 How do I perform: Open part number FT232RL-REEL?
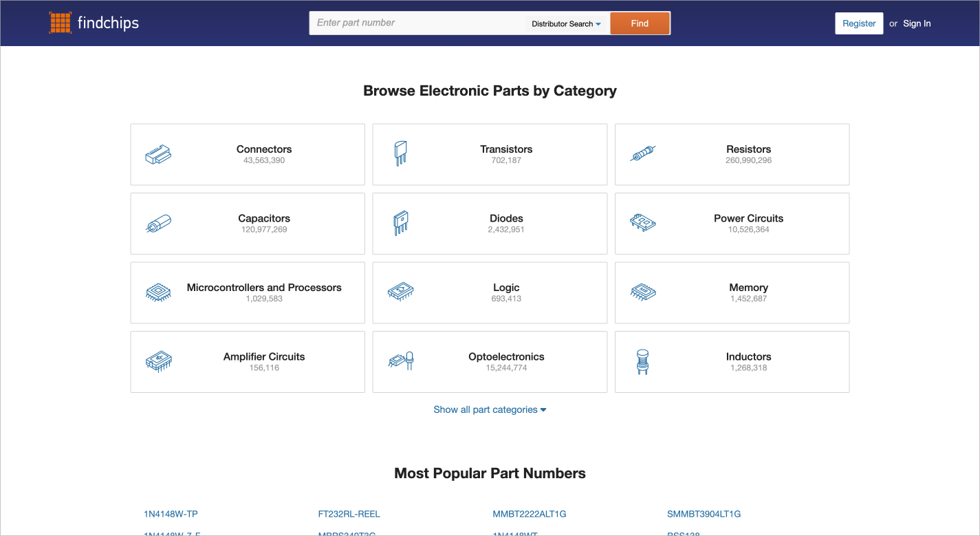pyautogui.click(x=349, y=514)
